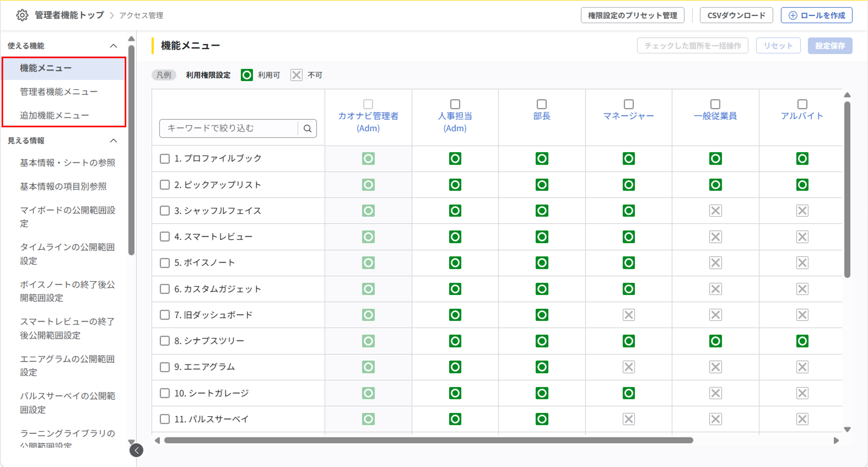Screen dimensions: 868x467
Task: Toggle 一般従業員 permission for ピックアップリスト
Action: [715, 185]
